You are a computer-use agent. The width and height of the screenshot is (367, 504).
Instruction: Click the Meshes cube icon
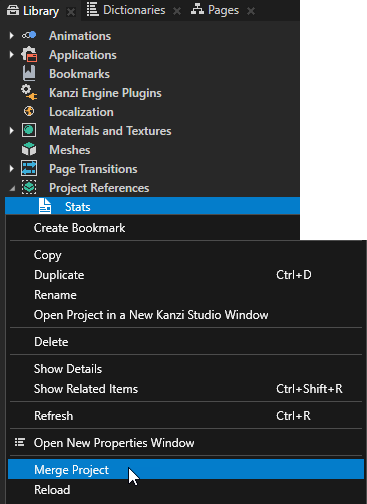click(29, 149)
